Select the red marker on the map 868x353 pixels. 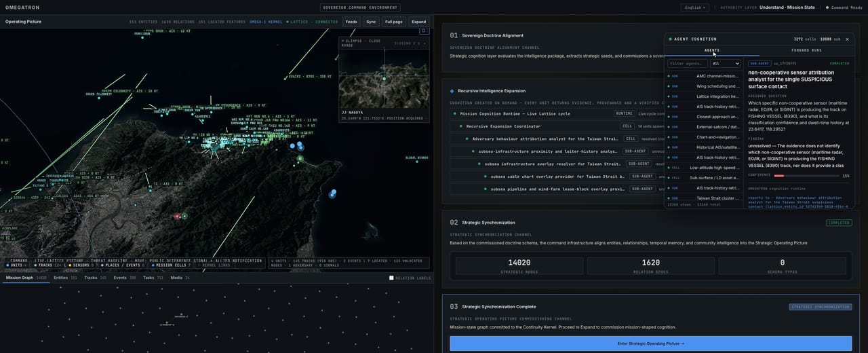[x=178, y=217]
